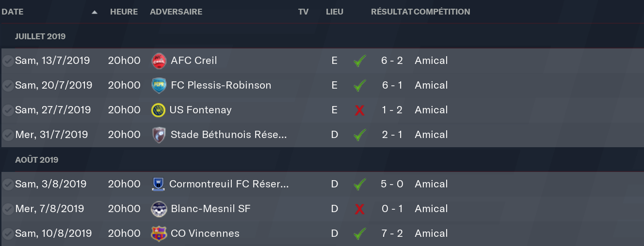Click the sort arrow on the Date column
Viewport: 644px width, 246px height.
point(95,12)
